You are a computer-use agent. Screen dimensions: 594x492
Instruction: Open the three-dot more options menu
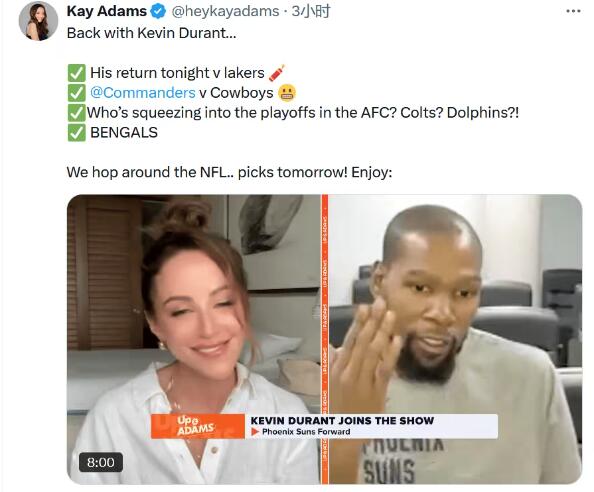click(573, 11)
